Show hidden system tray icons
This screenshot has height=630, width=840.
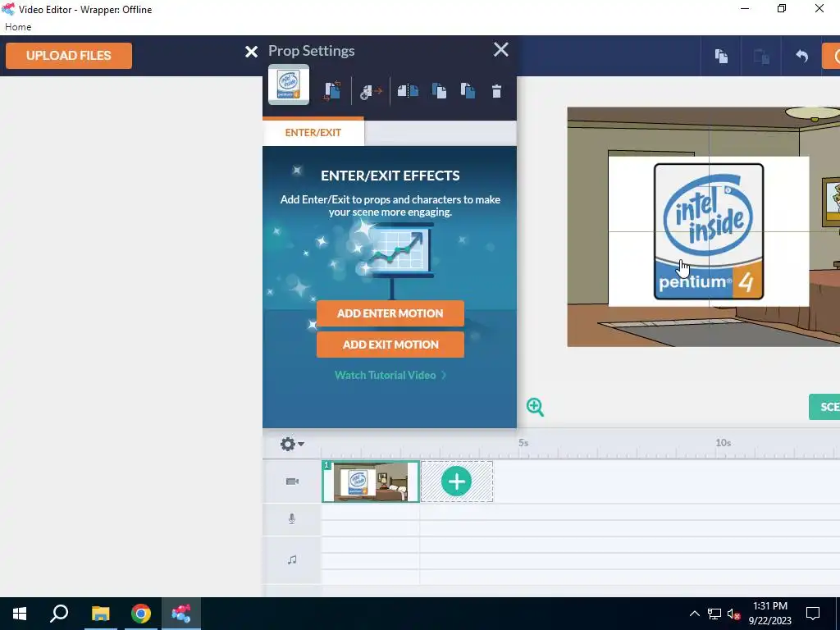pyautogui.click(x=694, y=614)
